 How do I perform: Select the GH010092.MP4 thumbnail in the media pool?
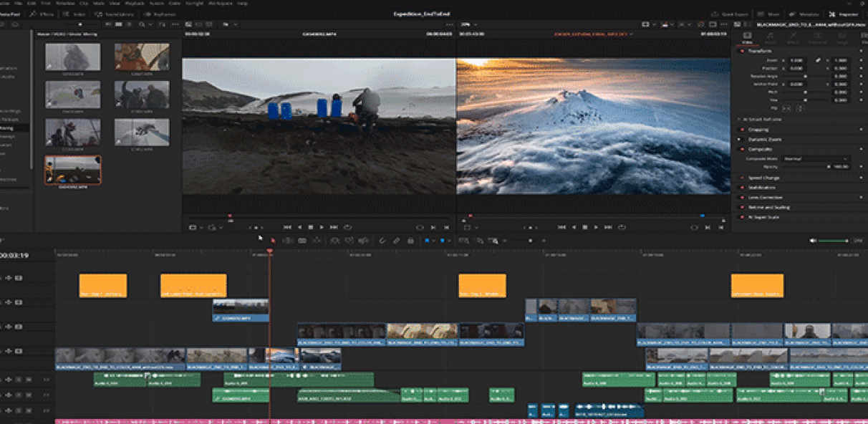click(71, 170)
